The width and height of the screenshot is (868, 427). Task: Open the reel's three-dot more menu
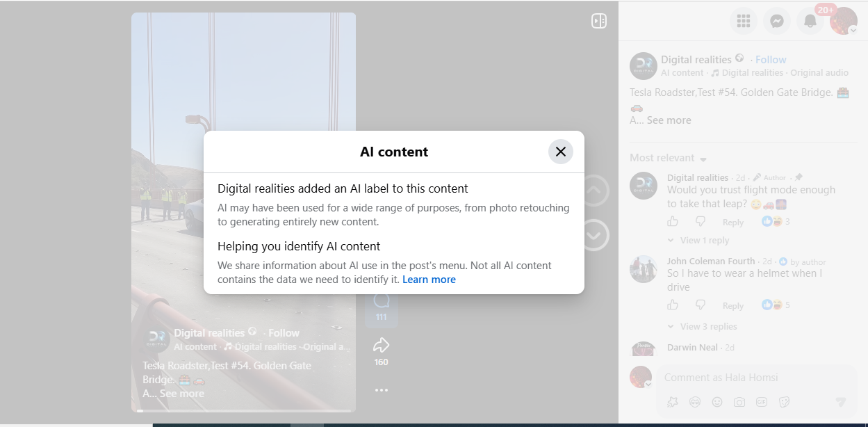(x=381, y=390)
